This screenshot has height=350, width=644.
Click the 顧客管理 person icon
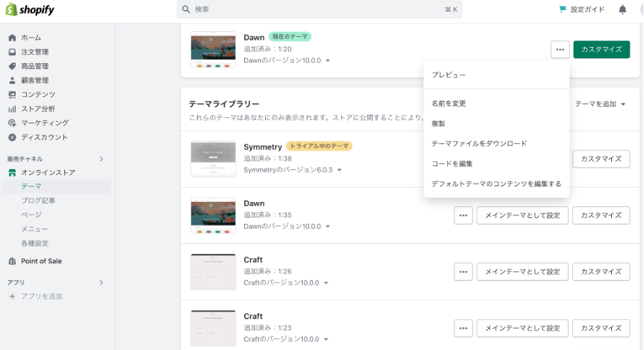[x=12, y=80]
